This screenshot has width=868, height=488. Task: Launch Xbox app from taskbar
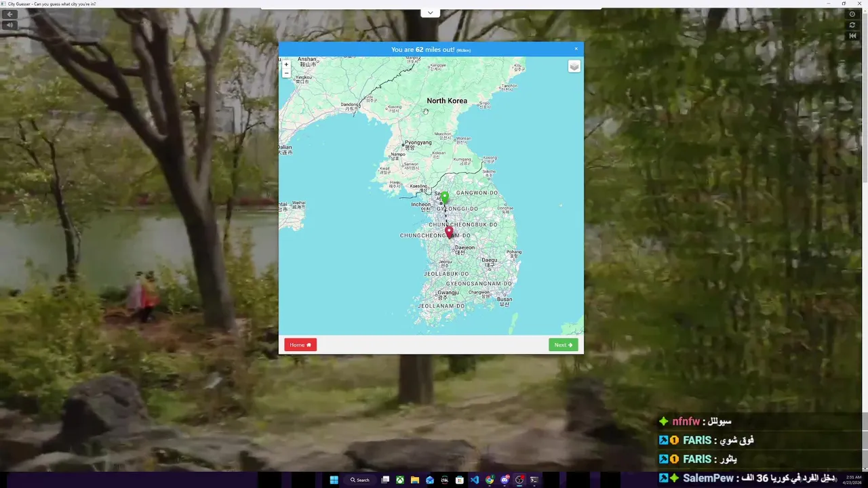point(400,480)
